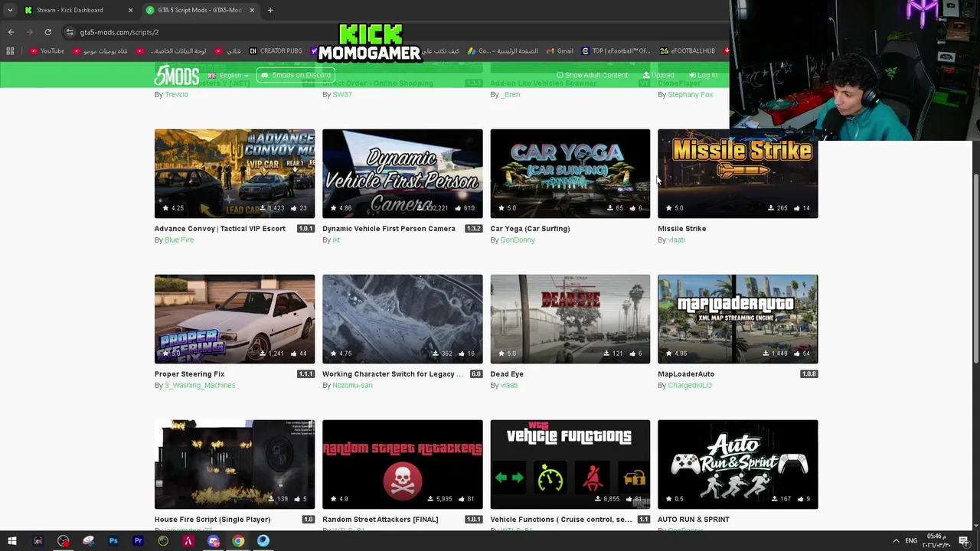Screen dimensions: 980x551
Task: Open the MapLoaderAuto thumbnail
Action: (737, 319)
